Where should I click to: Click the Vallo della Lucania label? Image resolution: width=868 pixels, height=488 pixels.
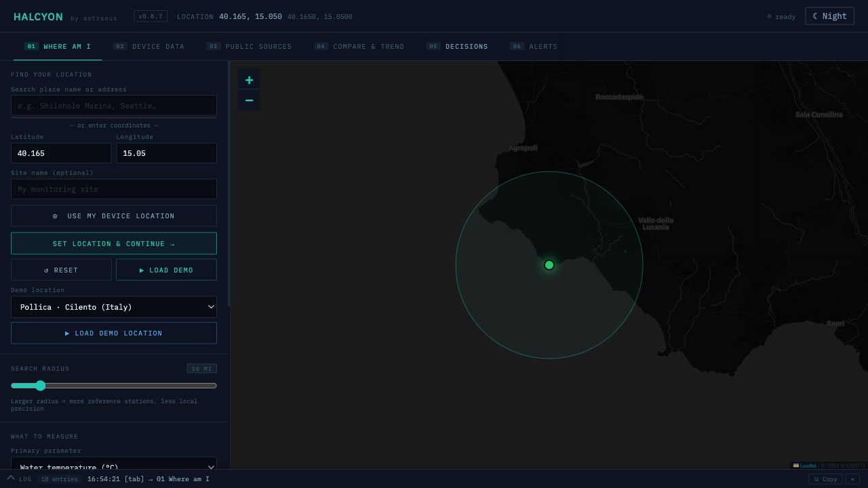pos(656,224)
